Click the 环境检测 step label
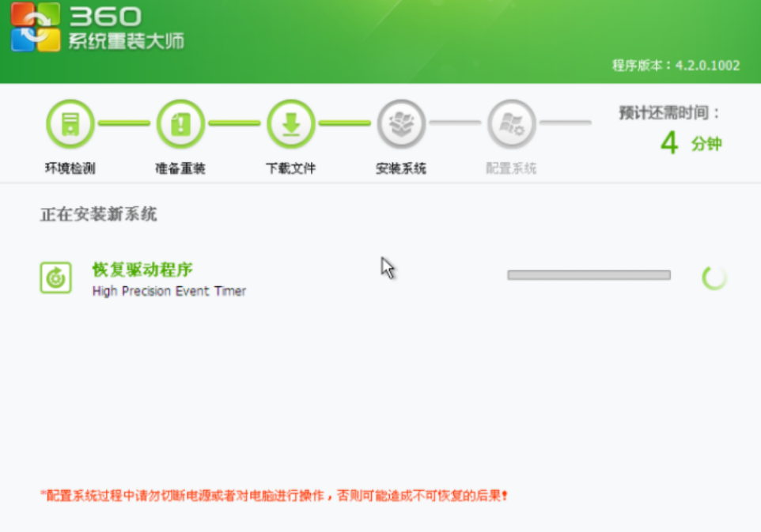This screenshot has height=532, width=761. 70,168
